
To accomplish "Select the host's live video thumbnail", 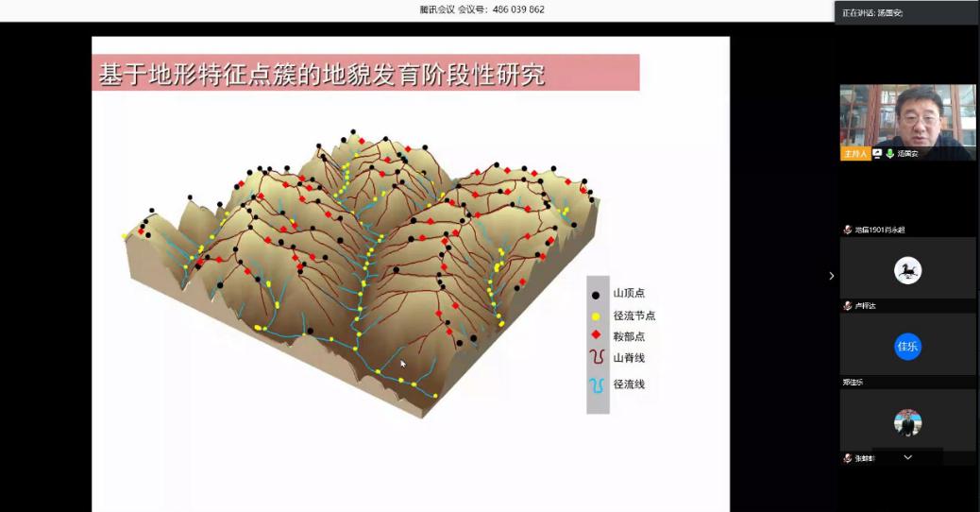I will [907, 116].
